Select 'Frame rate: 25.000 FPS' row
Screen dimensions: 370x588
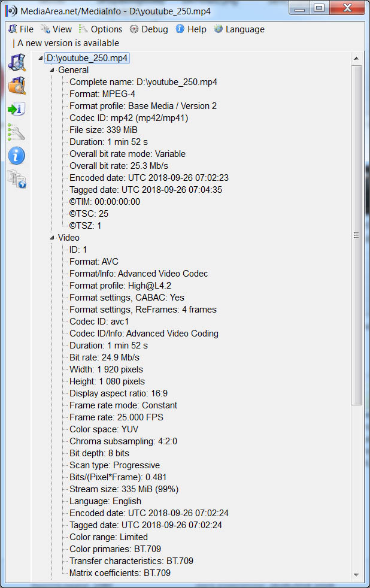[117, 417]
